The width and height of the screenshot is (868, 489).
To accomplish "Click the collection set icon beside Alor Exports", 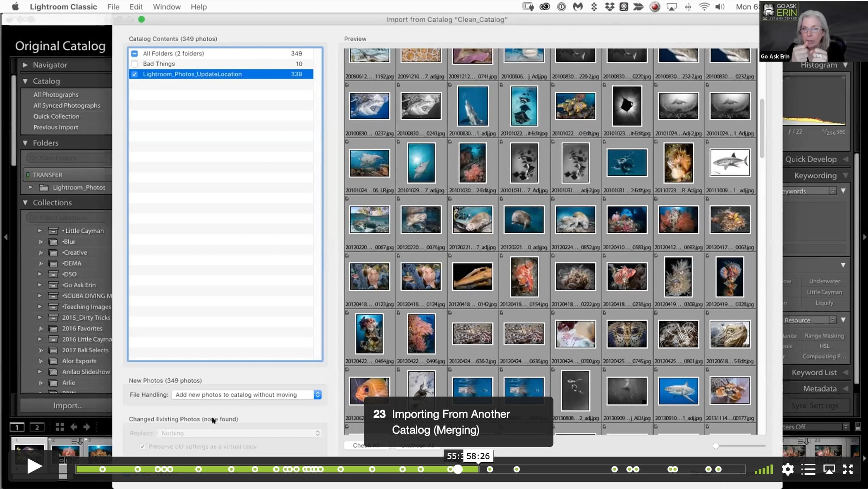I will [53, 361].
